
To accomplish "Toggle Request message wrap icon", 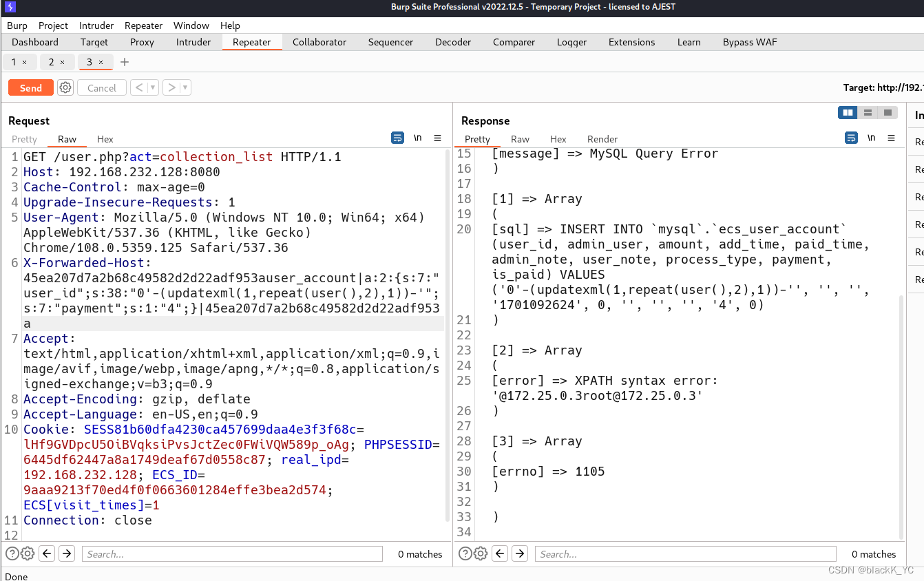I will point(397,138).
